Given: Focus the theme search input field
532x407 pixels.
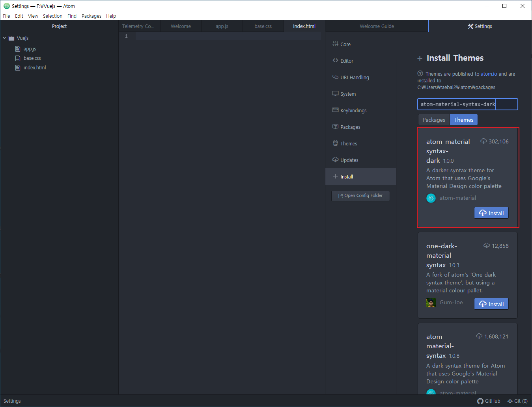Looking at the screenshot, I should point(468,104).
